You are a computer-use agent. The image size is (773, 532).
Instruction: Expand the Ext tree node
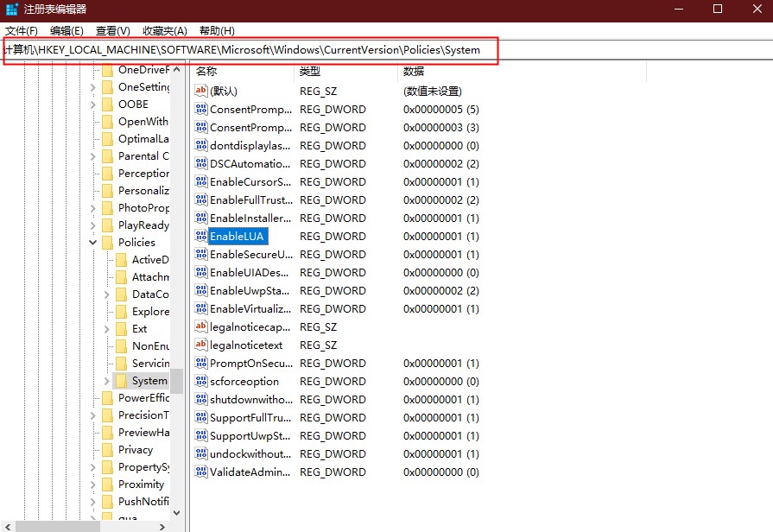[x=106, y=329]
